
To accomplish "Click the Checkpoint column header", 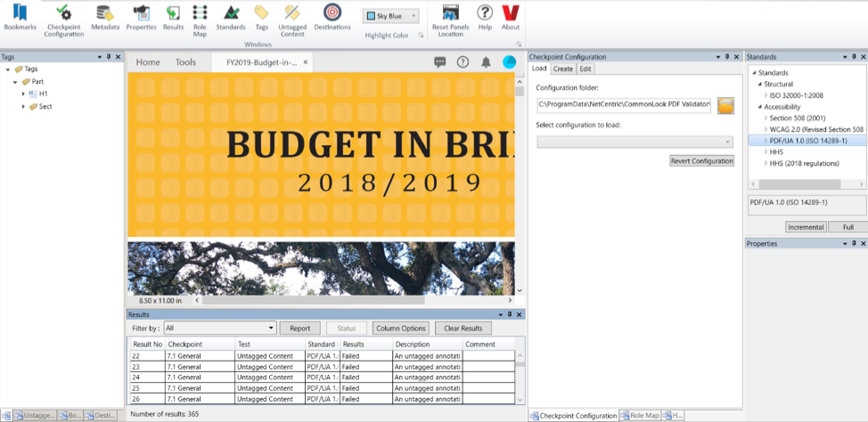I will (201, 344).
